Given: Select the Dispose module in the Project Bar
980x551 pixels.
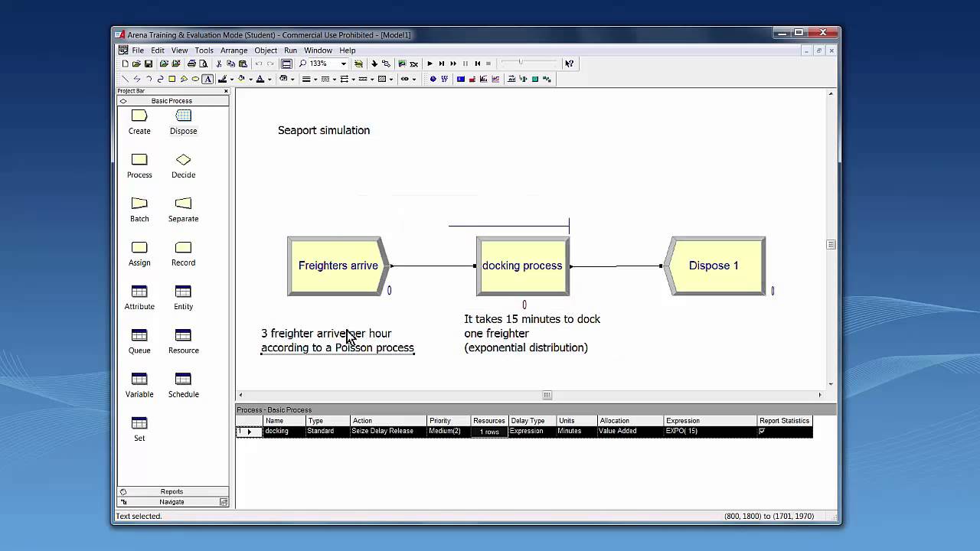Looking at the screenshot, I should (183, 122).
